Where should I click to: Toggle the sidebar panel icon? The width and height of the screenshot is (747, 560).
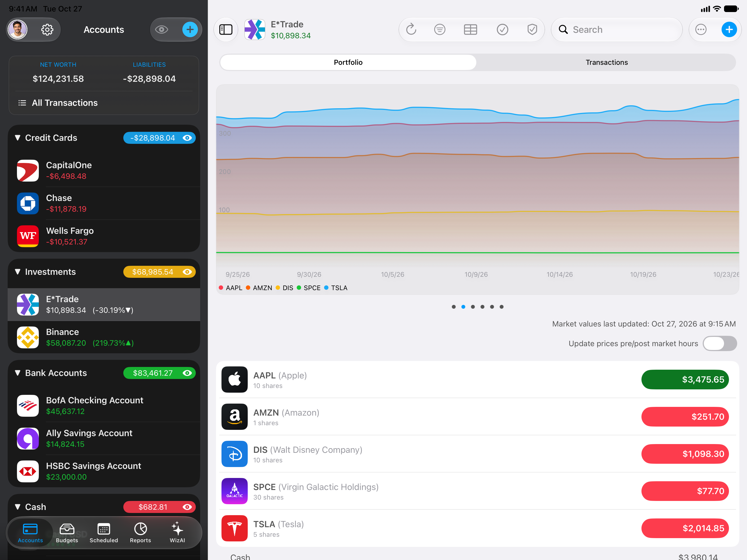coord(226,30)
